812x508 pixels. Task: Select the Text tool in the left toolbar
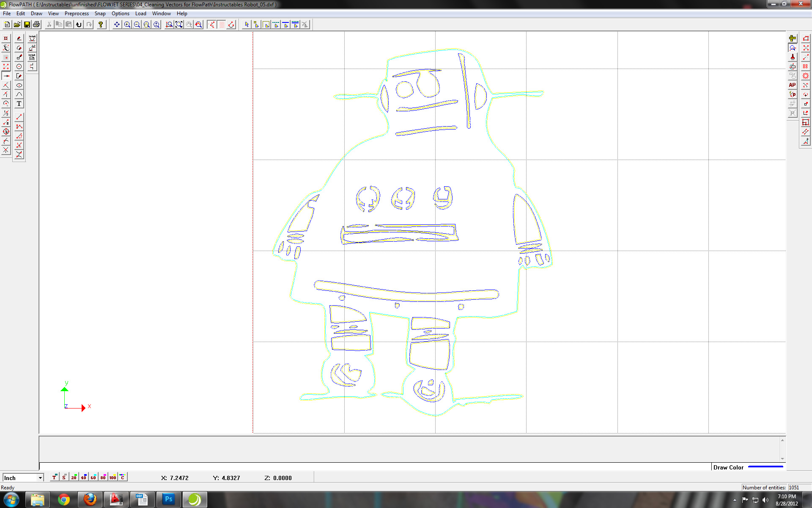tap(19, 104)
